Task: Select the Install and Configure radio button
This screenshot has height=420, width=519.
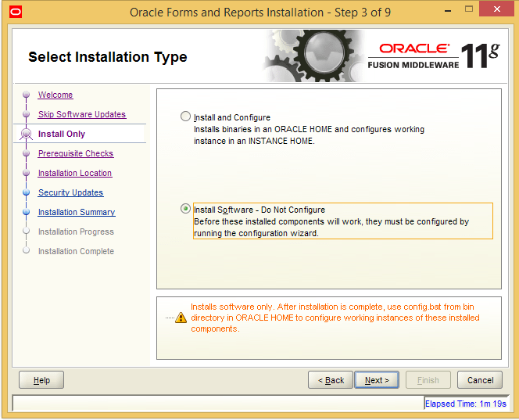Action: tap(185, 117)
